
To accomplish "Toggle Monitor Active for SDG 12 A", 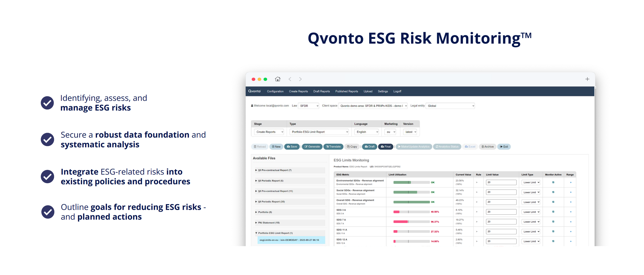I will [x=553, y=241].
